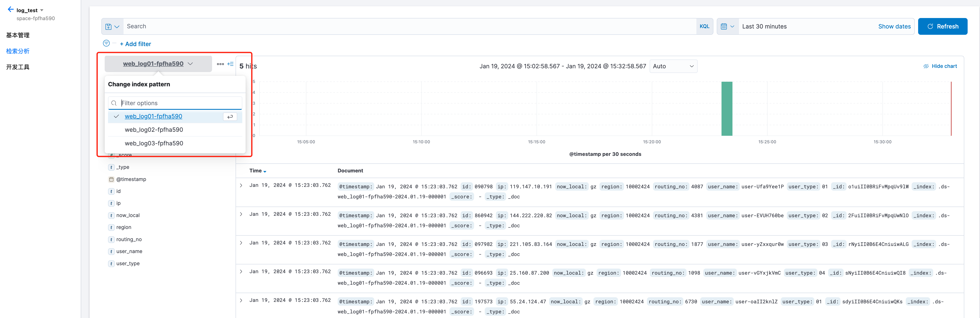Open the Auto interval dropdown
Image resolution: width=980 pixels, height=318 pixels.
point(673,66)
